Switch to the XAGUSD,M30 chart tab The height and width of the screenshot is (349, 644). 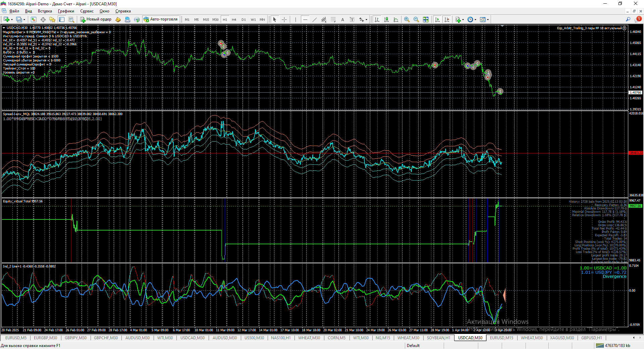click(x=562, y=338)
